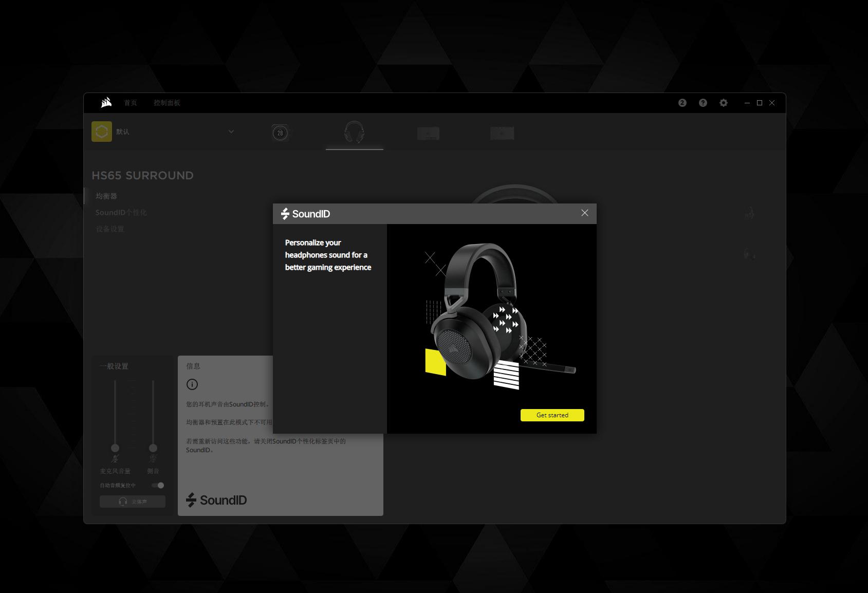This screenshot has height=593, width=868.
Task: Click the circled info icon in 信息 panel
Action: [x=192, y=384]
